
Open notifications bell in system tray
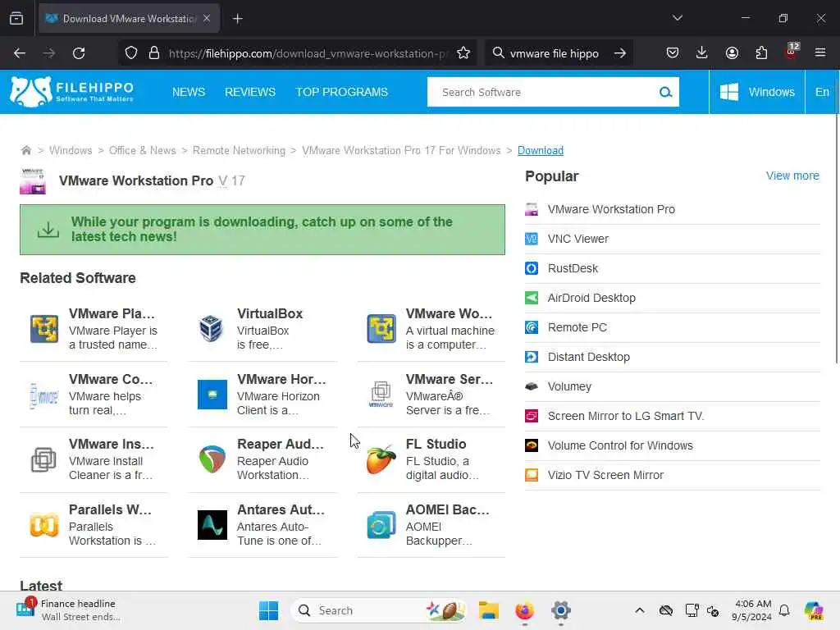784,610
